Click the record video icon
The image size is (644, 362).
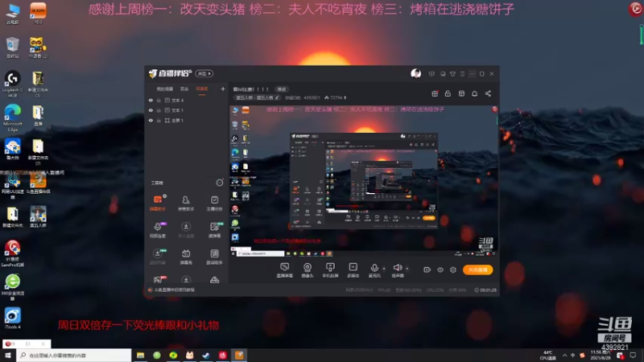427,269
